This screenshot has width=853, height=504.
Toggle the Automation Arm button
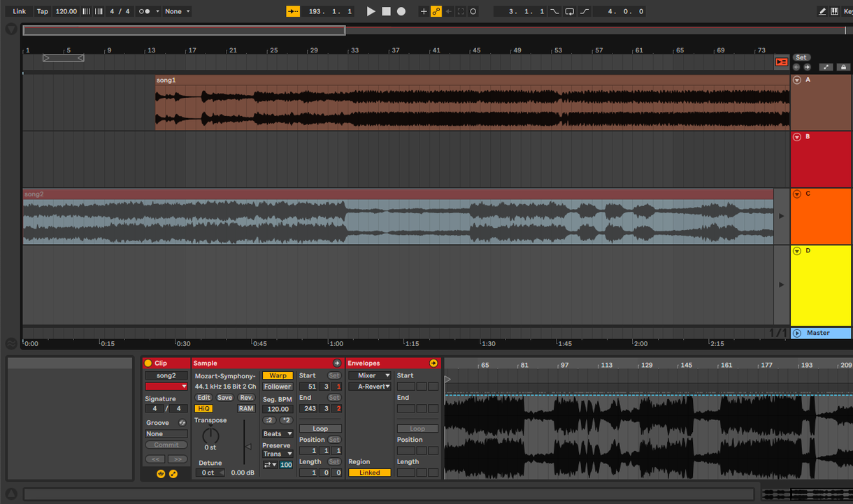(436, 11)
